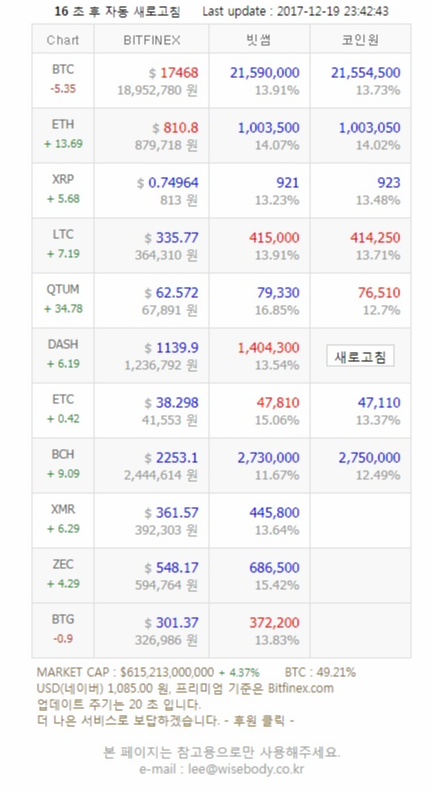Viewport: 432px width, 792px height.
Task: Click the 빗썸 column header
Action: [259, 40]
